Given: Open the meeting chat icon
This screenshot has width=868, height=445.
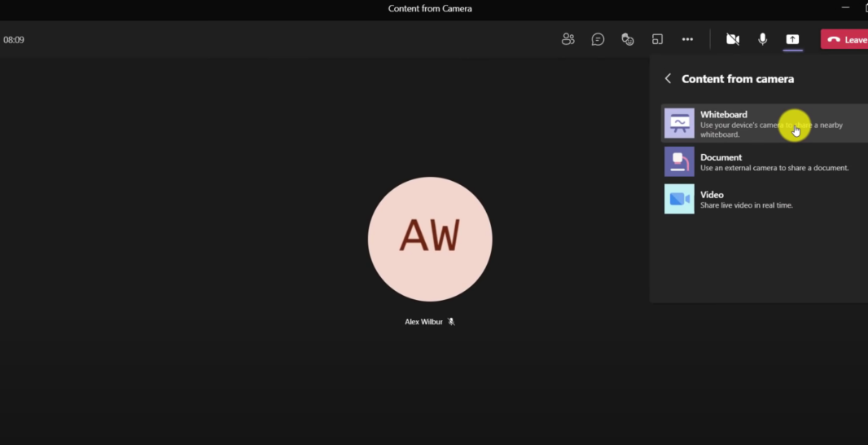Looking at the screenshot, I should (598, 39).
